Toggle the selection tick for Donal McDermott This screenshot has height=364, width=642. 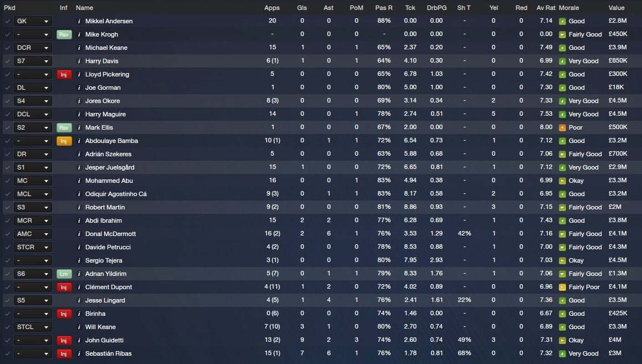click(x=7, y=234)
